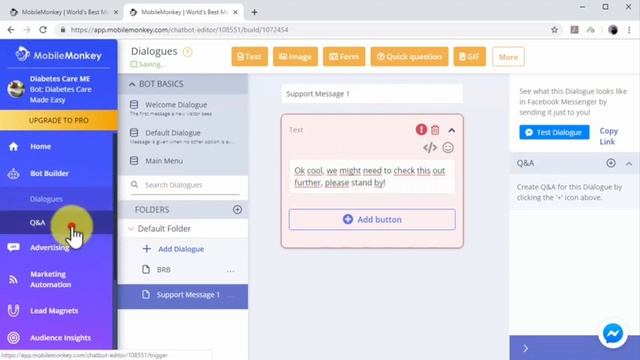Select Dialogues submenu item

tap(46, 199)
